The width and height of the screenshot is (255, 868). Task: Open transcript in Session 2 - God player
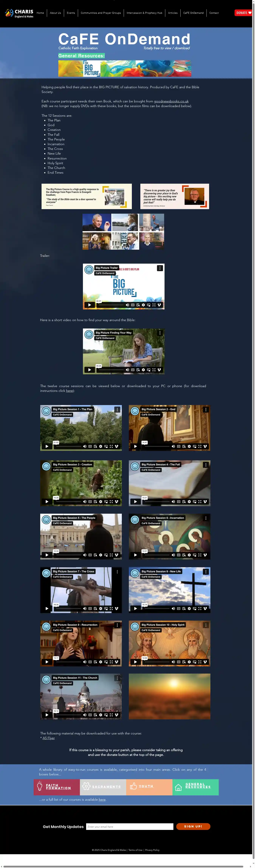(x=184, y=446)
